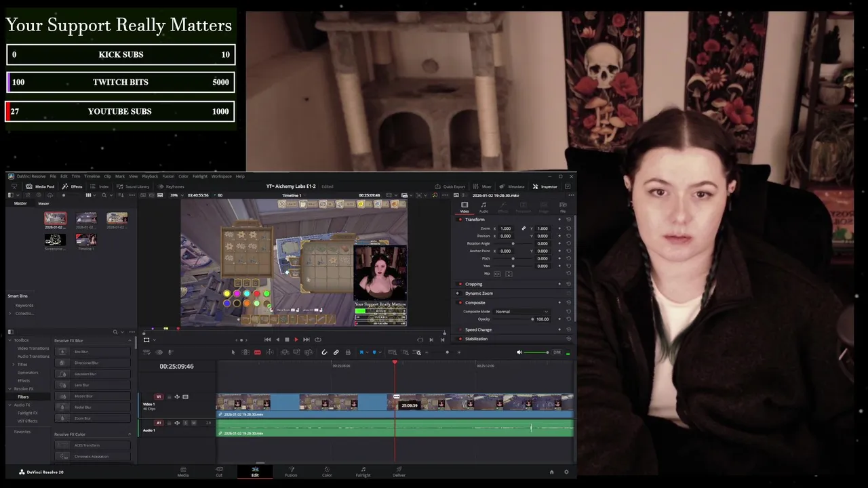Click the flip horizontal icon
The height and width of the screenshot is (488, 868).
click(497, 274)
